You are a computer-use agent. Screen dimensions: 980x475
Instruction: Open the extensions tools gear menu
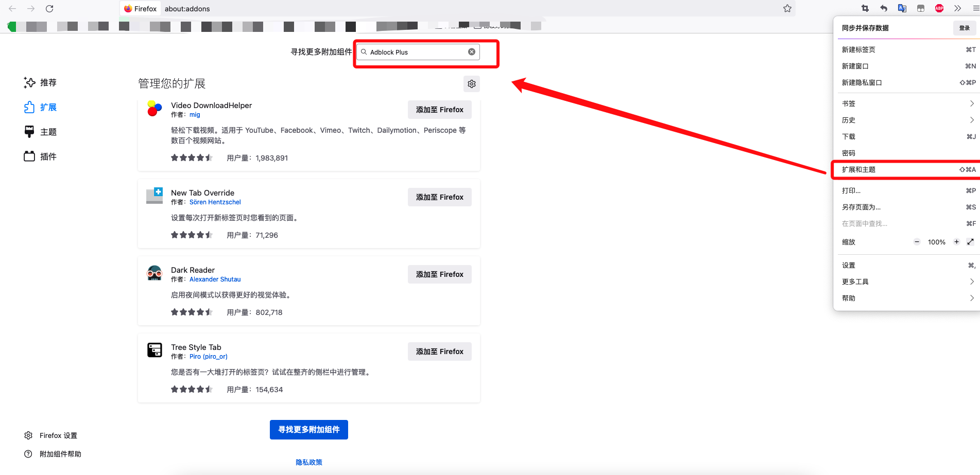472,84
